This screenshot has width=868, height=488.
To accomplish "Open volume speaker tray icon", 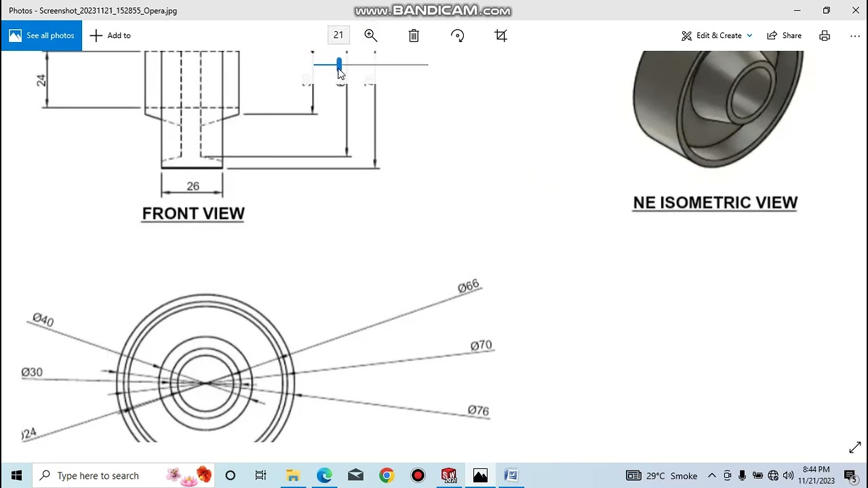I will [x=788, y=475].
